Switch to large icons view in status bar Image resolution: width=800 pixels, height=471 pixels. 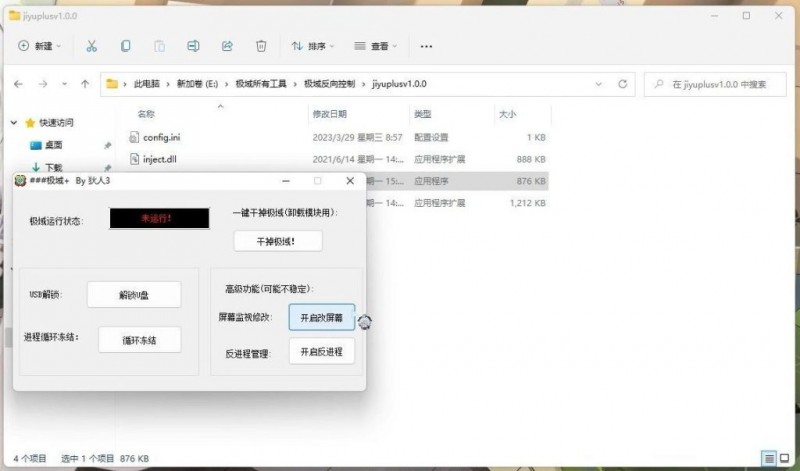785,458
